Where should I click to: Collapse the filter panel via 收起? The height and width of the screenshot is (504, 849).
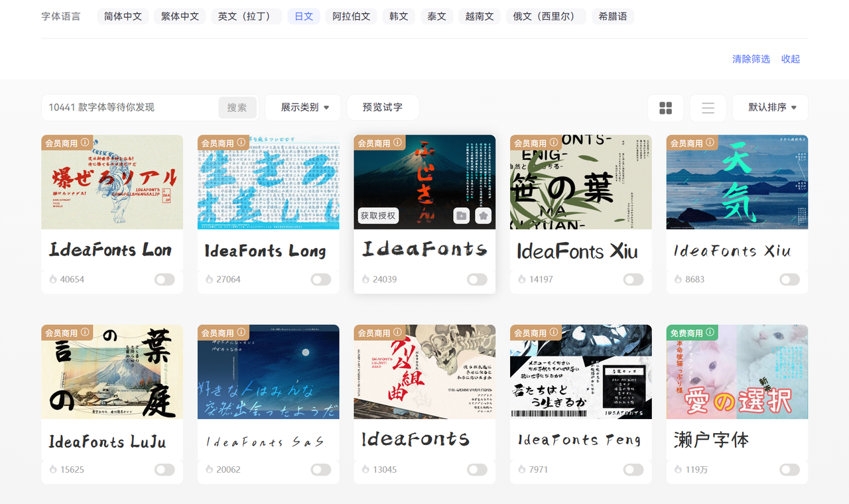click(790, 59)
